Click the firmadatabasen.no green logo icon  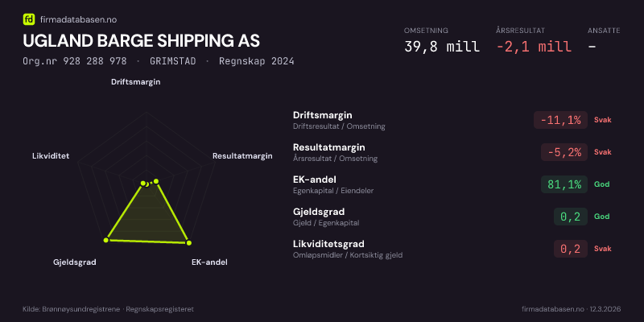pos(29,19)
